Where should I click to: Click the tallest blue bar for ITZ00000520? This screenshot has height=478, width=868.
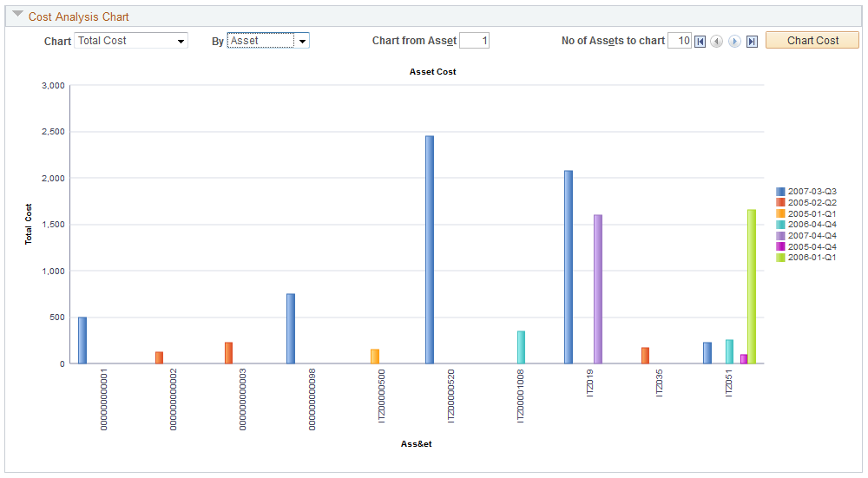pyautogui.click(x=430, y=250)
